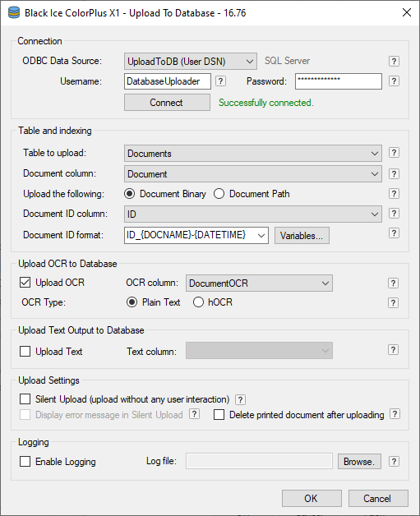Click into the Username text field
420x516 pixels.
coord(168,81)
